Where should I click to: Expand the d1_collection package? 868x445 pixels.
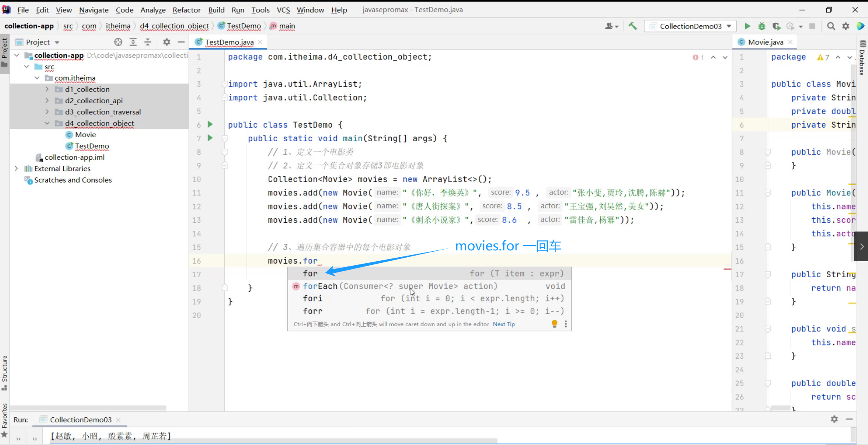tap(47, 89)
